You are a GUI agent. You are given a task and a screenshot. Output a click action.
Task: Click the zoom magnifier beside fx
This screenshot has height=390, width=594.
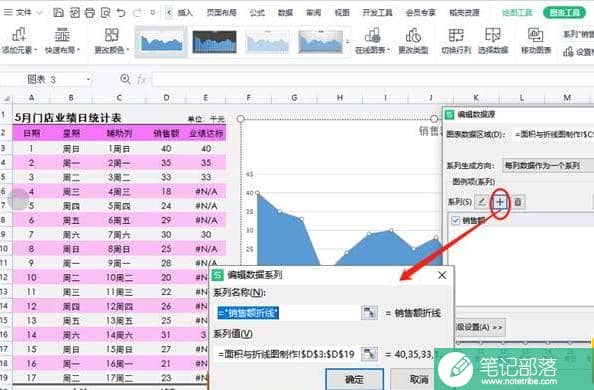(x=125, y=79)
